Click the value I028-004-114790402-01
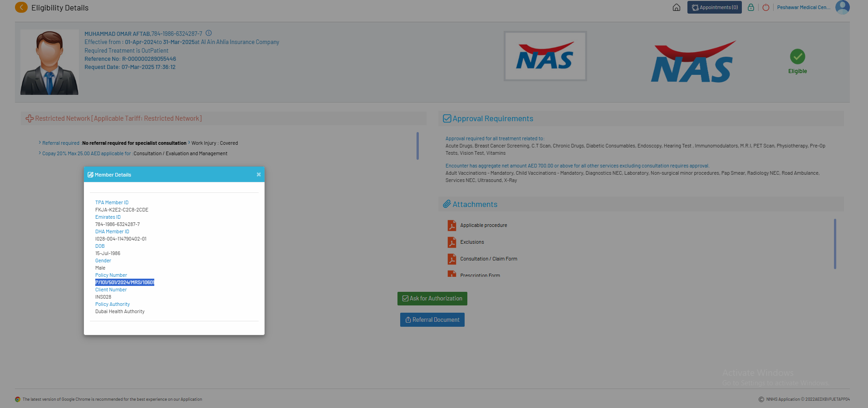The width and height of the screenshot is (868, 408). coord(121,239)
